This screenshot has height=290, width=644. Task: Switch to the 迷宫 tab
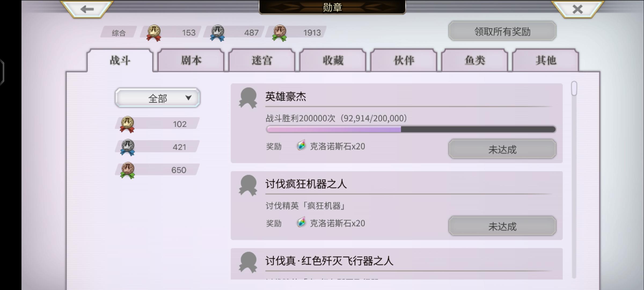coord(262,60)
